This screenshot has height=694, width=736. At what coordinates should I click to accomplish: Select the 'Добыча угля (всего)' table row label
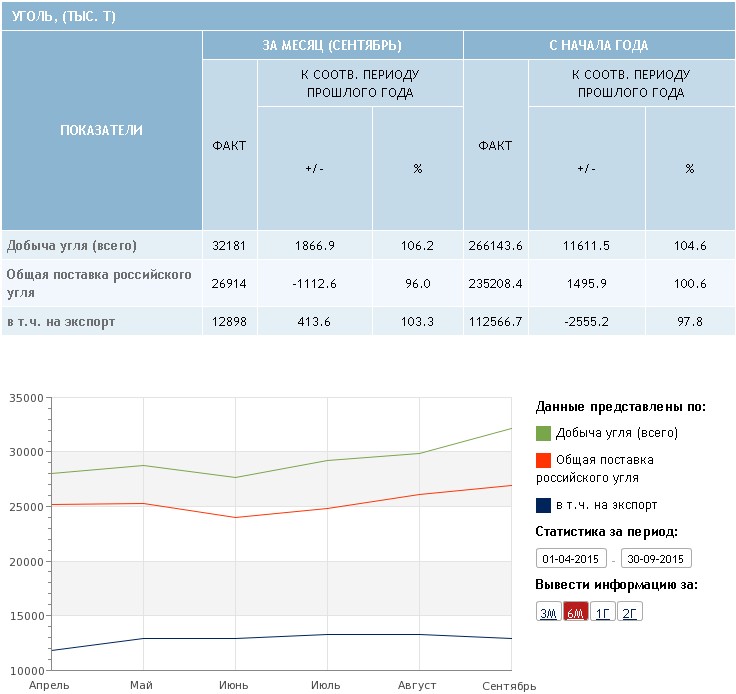pos(71,245)
